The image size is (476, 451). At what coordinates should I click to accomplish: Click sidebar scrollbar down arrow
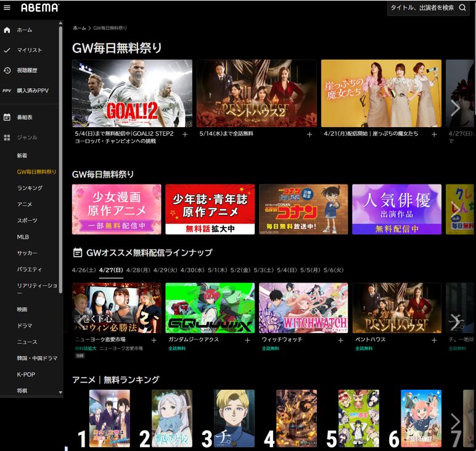click(60, 392)
